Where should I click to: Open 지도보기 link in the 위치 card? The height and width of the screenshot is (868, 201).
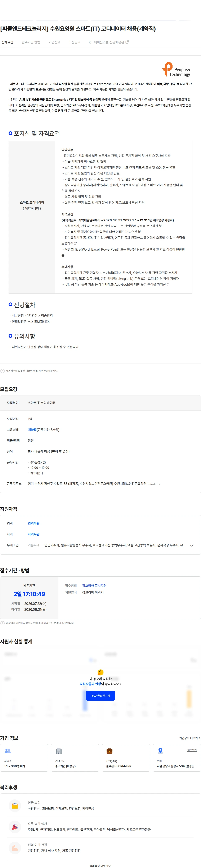192,750
